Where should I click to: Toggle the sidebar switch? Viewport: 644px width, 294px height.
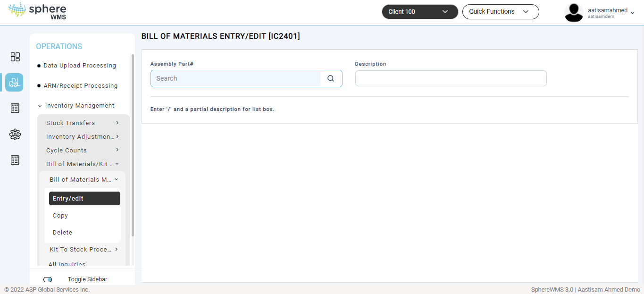(x=48, y=279)
